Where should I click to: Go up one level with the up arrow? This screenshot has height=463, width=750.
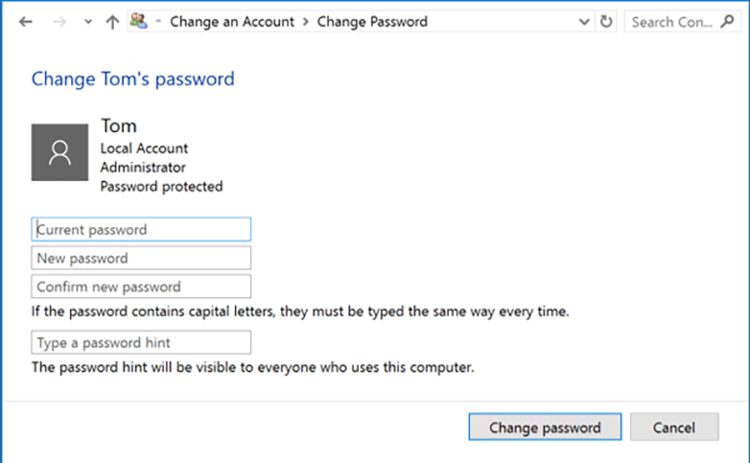coord(112,22)
